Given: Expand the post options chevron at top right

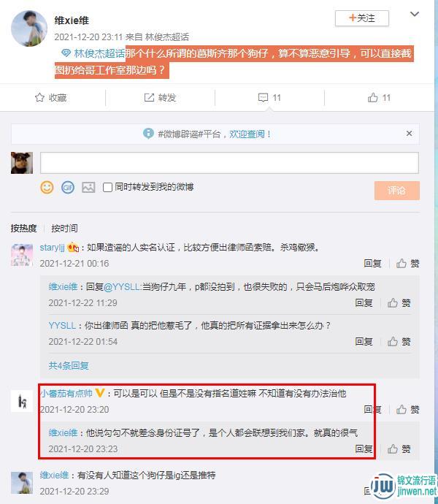Looking at the screenshot, I should (x=415, y=14).
